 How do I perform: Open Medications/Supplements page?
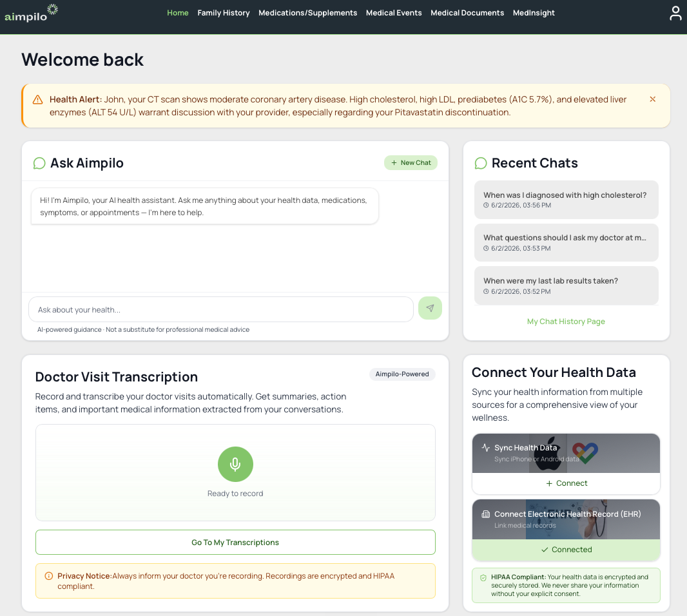(x=307, y=13)
